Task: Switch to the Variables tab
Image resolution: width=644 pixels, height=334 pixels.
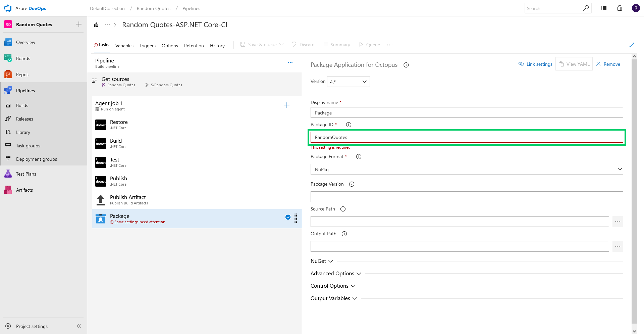Action: coord(124,46)
